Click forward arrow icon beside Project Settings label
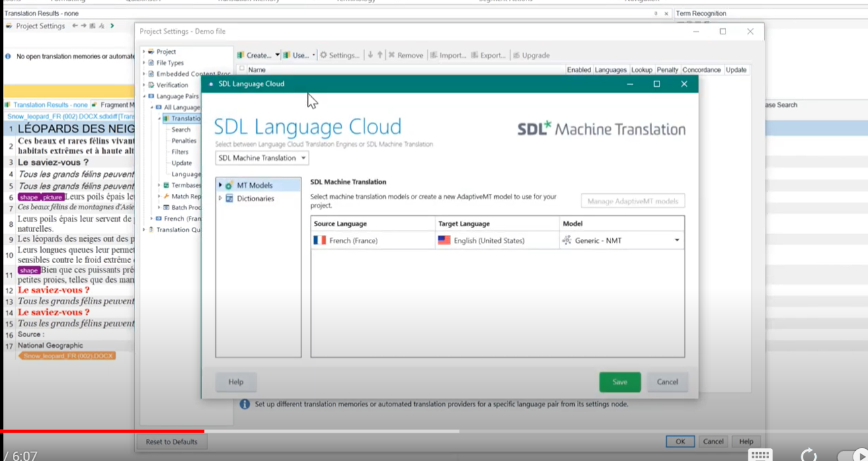The image size is (868, 461). (83, 26)
